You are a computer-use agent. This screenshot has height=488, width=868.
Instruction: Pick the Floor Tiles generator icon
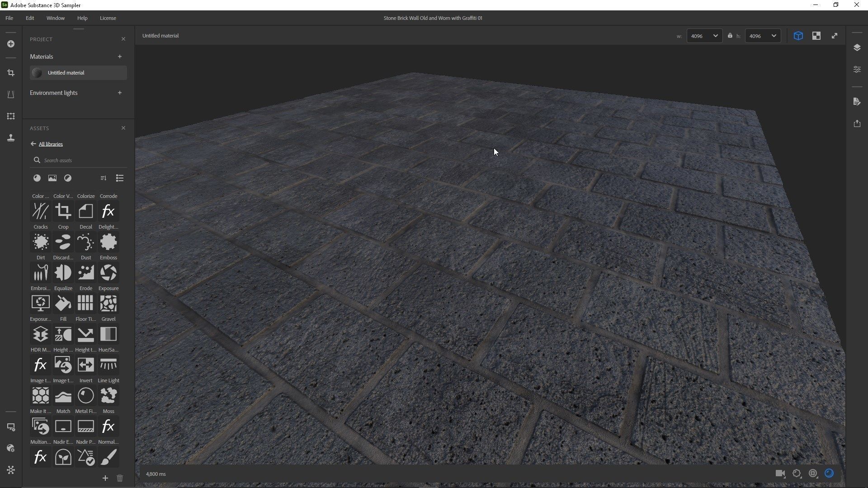tap(85, 304)
